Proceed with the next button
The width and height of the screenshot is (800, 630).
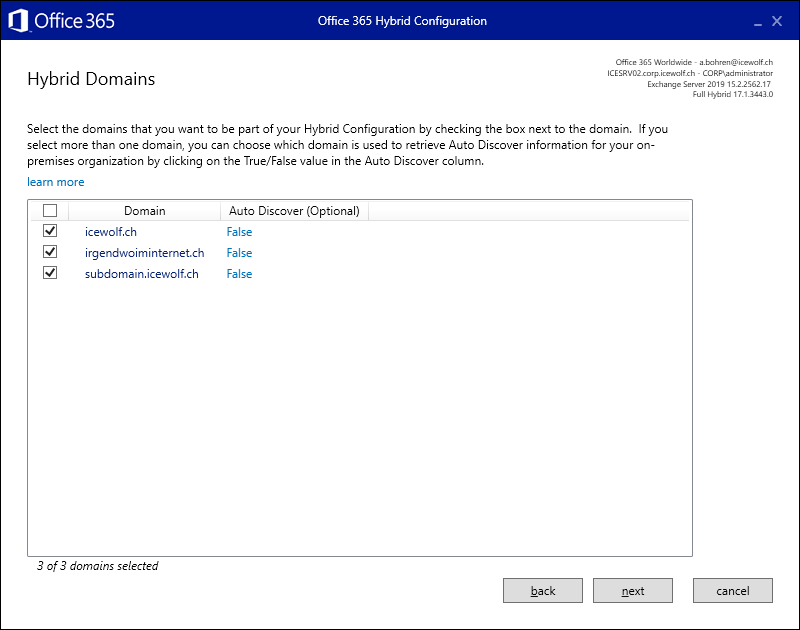pos(633,591)
